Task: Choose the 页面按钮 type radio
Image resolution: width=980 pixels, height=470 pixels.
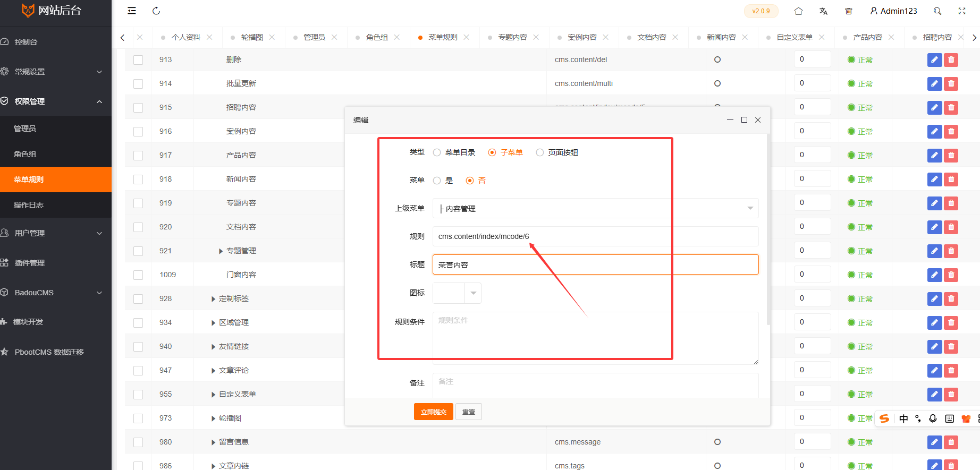Action: (x=540, y=152)
